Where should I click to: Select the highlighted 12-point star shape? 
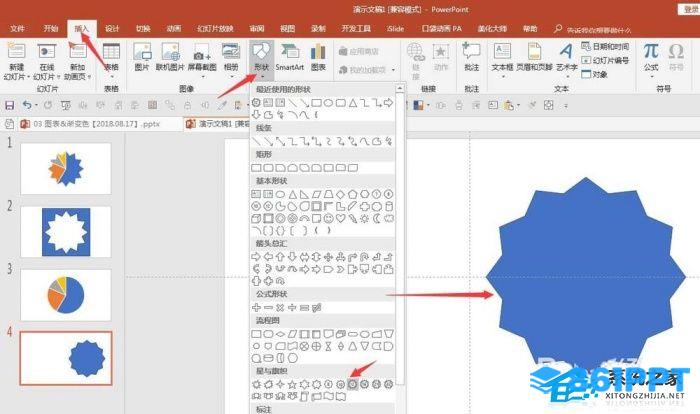[x=352, y=384]
